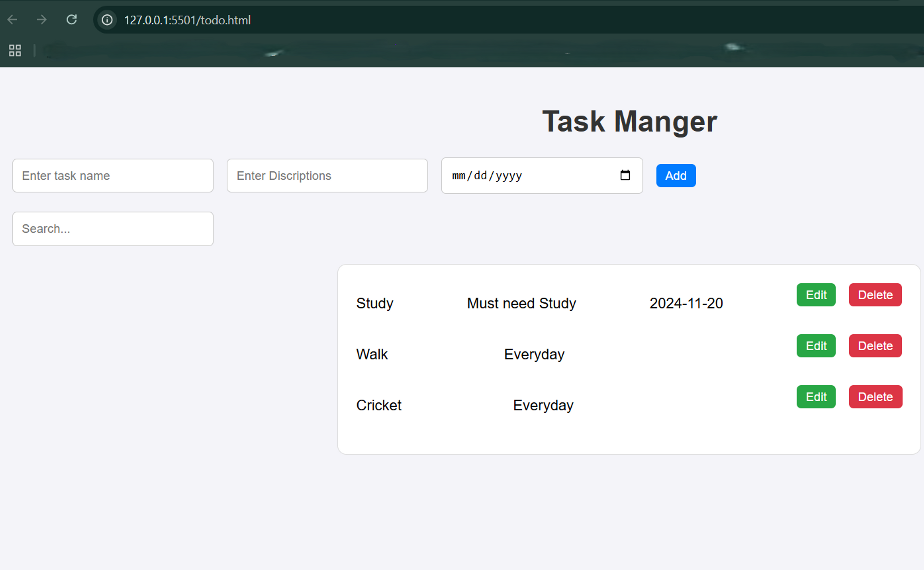The image size is (924, 570).
Task: Click the Cricket task name
Action: [x=379, y=405]
